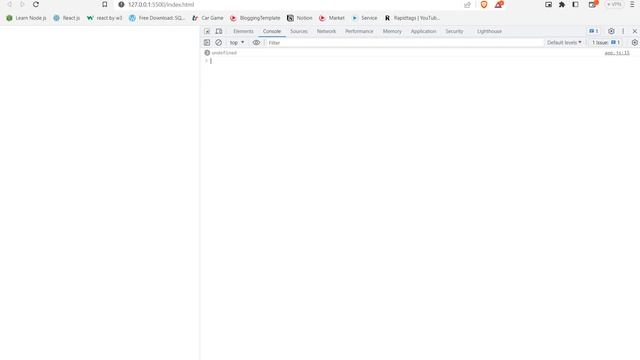Image resolution: width=640 pixels, height=360 pixels.
Task: Expand the top JavaScript context dropdown
Action: [237, 42]
